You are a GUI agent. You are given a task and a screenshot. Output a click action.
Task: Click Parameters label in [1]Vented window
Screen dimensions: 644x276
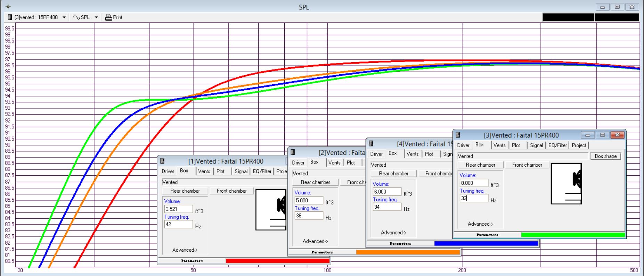[x=192, y=261]
